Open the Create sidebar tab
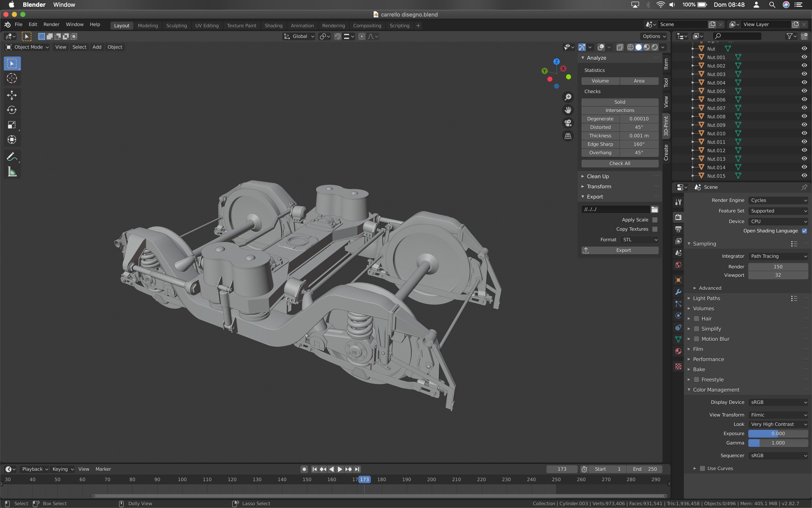 666,152
